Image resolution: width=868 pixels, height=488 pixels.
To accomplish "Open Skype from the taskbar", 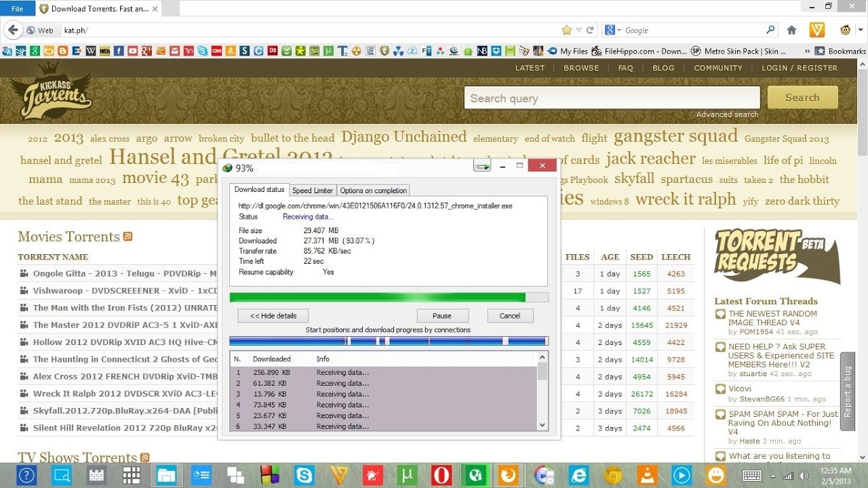I will tap(304, 475).
